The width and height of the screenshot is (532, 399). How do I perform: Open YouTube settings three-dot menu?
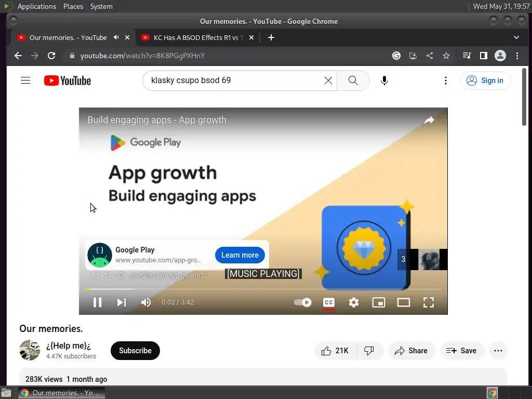pyautogui.click(x=445, y=81)
